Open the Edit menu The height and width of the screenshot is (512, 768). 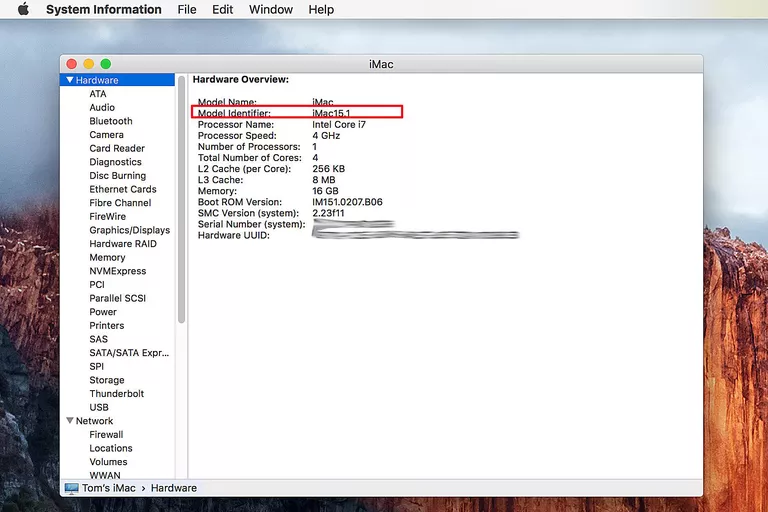coord(222,9)
